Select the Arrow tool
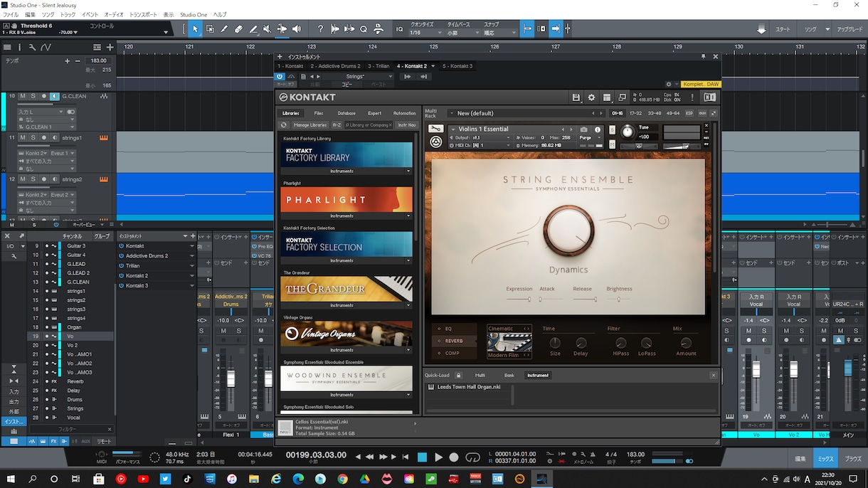This screenshot has width=868, height=488. (x=196, y=29)
